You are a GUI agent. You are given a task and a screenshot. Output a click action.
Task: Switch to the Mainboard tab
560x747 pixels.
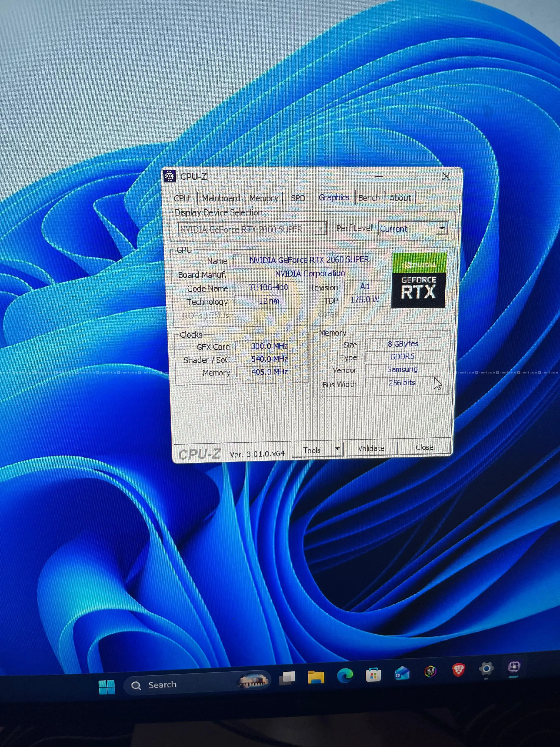pos(221,198)
